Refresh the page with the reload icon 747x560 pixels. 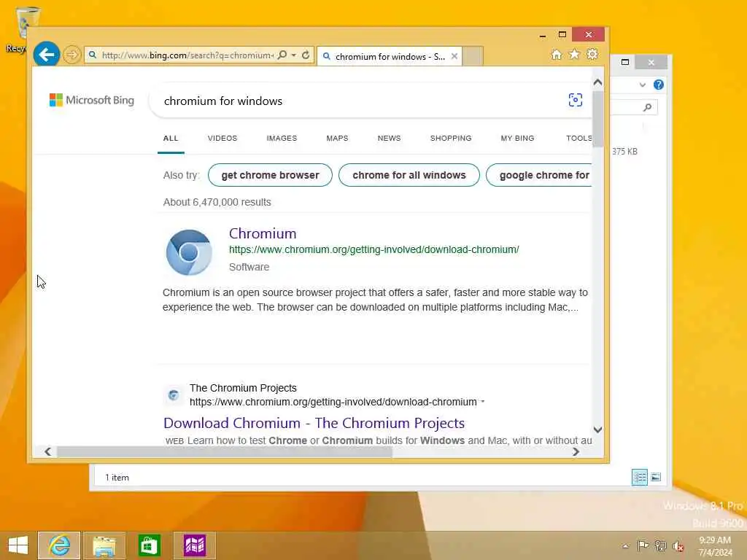[x=306, y=55]
